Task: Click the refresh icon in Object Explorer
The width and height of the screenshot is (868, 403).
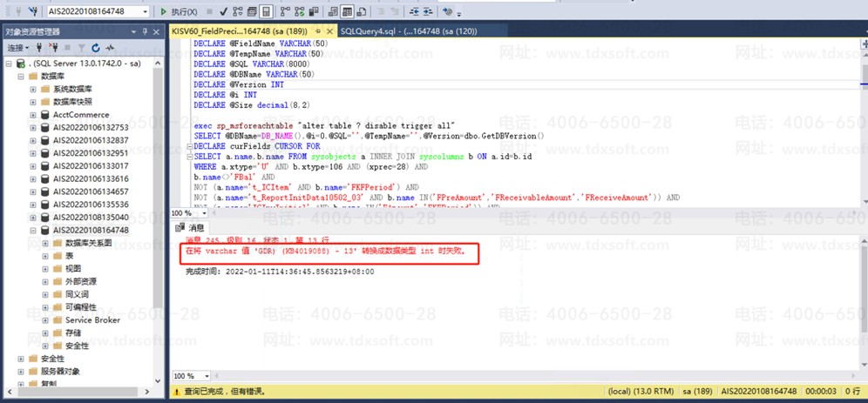Action: (97, 47)
